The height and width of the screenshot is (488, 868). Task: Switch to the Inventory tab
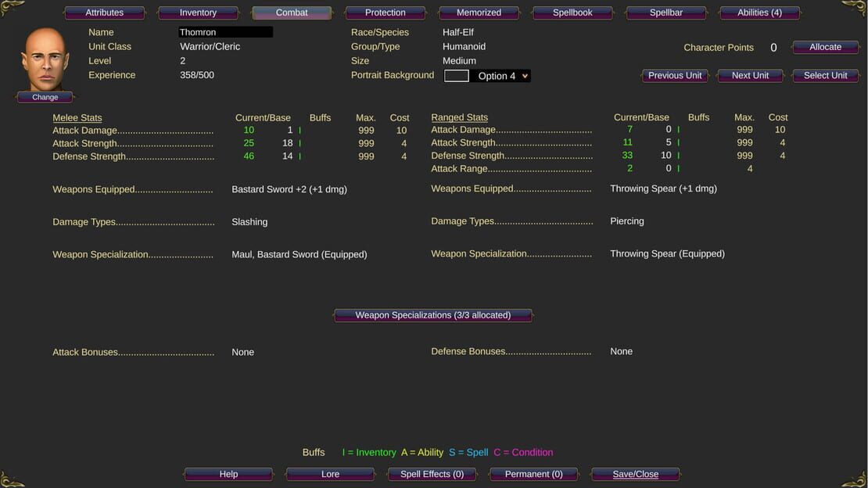(x=198, y=13)
